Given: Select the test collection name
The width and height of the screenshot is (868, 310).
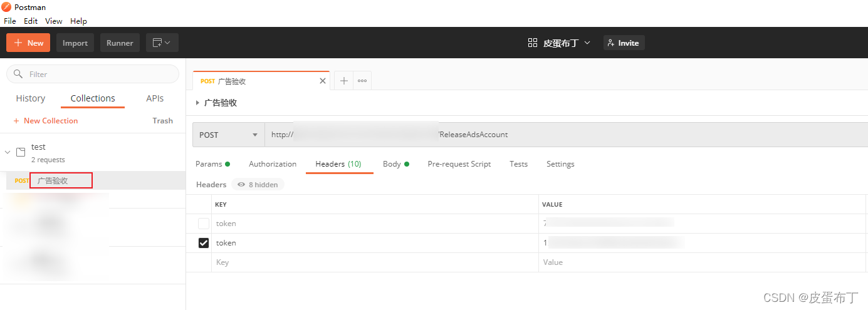Looking at the screenshot, I should click(38, 147).
